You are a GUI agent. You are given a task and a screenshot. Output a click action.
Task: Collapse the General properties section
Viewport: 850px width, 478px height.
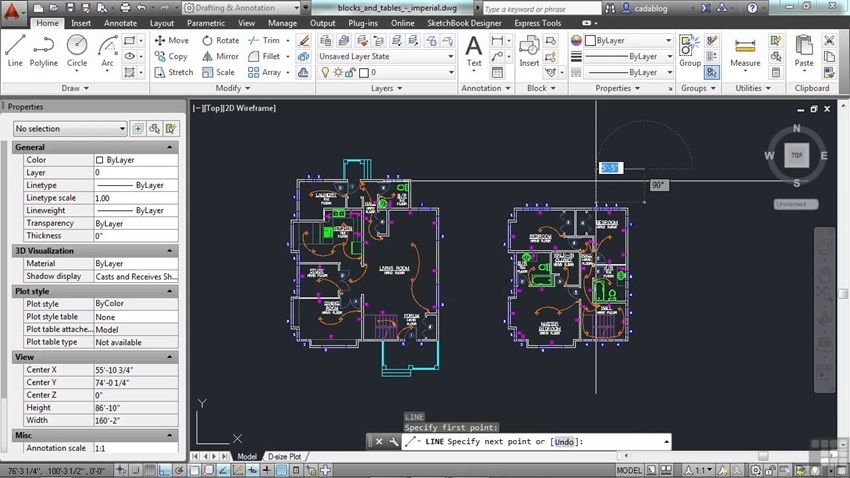tap(169, 147)
